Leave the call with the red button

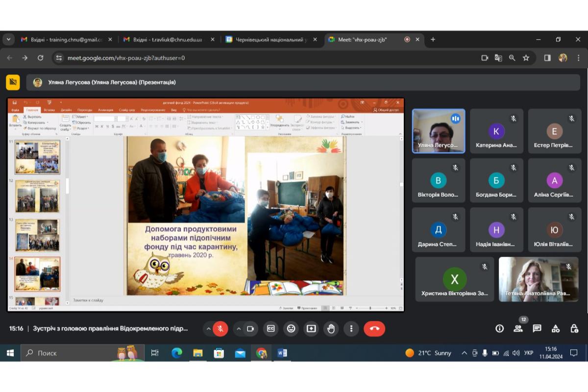[x=374, y=329]
